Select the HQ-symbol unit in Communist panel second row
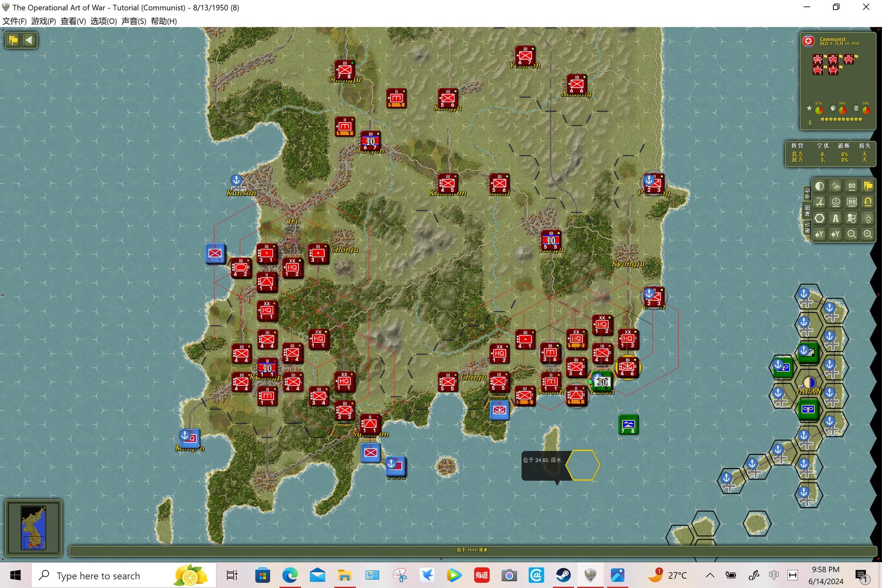Image resolution: width=882 pixels, height=588 pixels. [x=818, y=70]
